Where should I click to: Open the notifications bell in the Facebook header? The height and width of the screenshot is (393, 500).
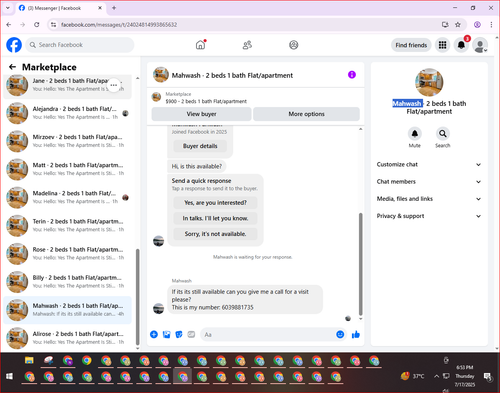click(461, 45)
